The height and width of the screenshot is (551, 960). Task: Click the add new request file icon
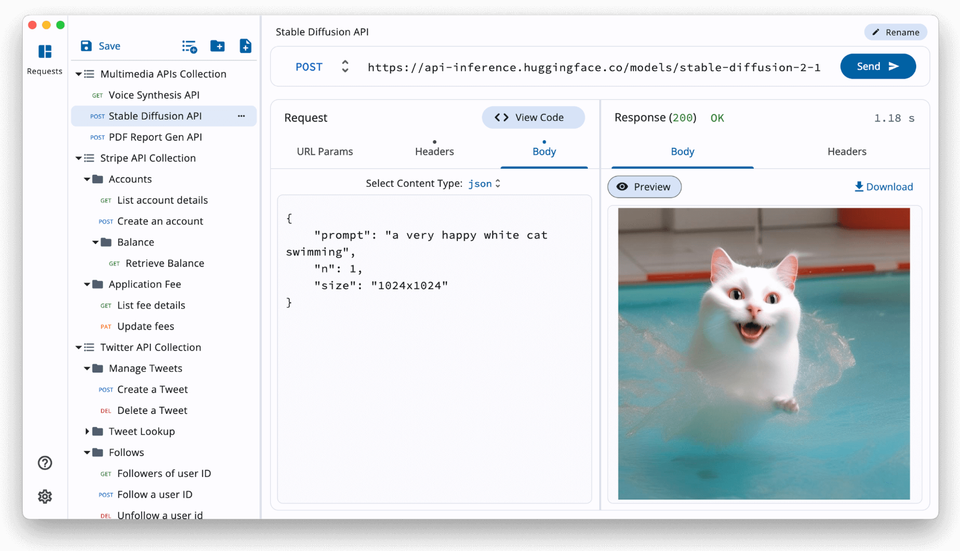pos(245,46)
